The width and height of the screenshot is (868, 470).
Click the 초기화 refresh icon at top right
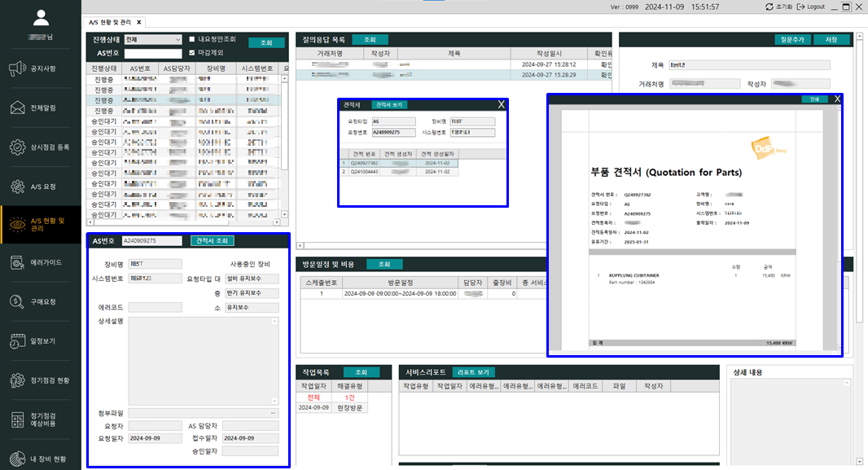pyautogui.click(x=769, y=7)
